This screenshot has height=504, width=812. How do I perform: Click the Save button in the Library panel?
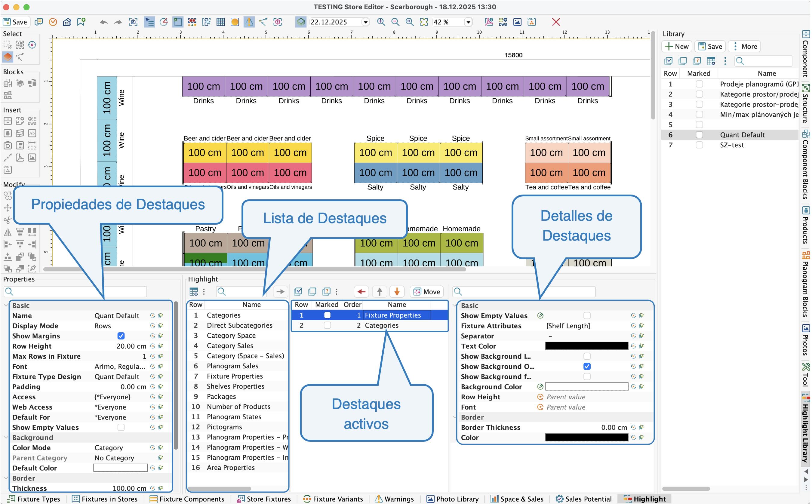pos(710,46)
